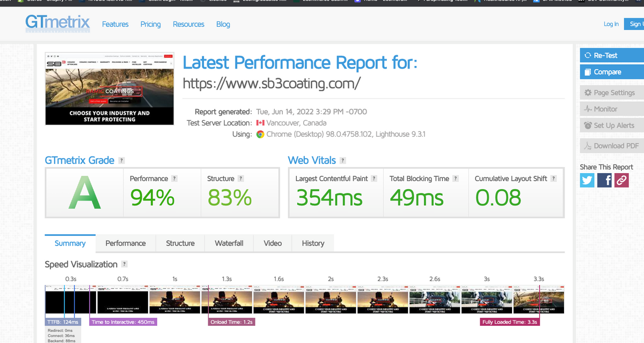This screenshot has height=343, width=644.
Task: Open the Pricing link in navigation
Action: point(150,24)
